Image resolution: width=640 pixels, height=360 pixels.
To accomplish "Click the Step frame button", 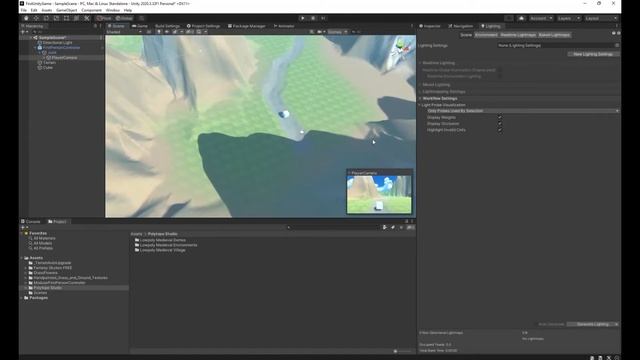I will point(323,18).
